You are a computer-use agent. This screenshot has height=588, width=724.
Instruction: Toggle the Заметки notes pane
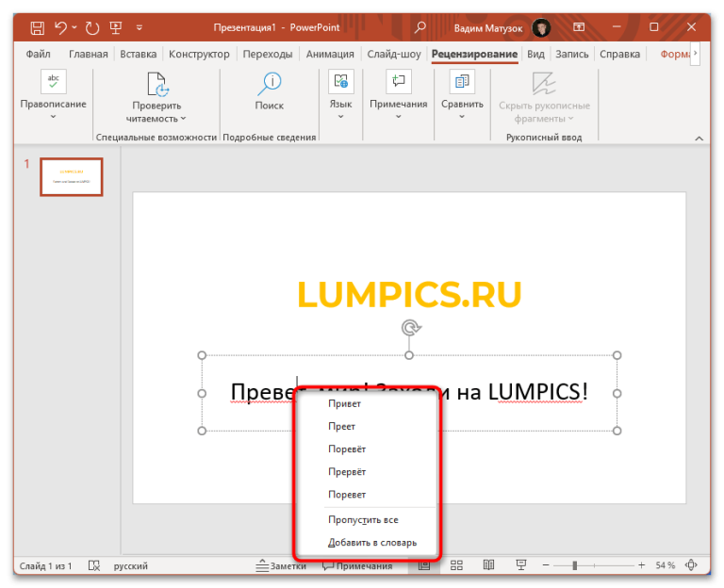pyautogui.click(x=281, y=565)
